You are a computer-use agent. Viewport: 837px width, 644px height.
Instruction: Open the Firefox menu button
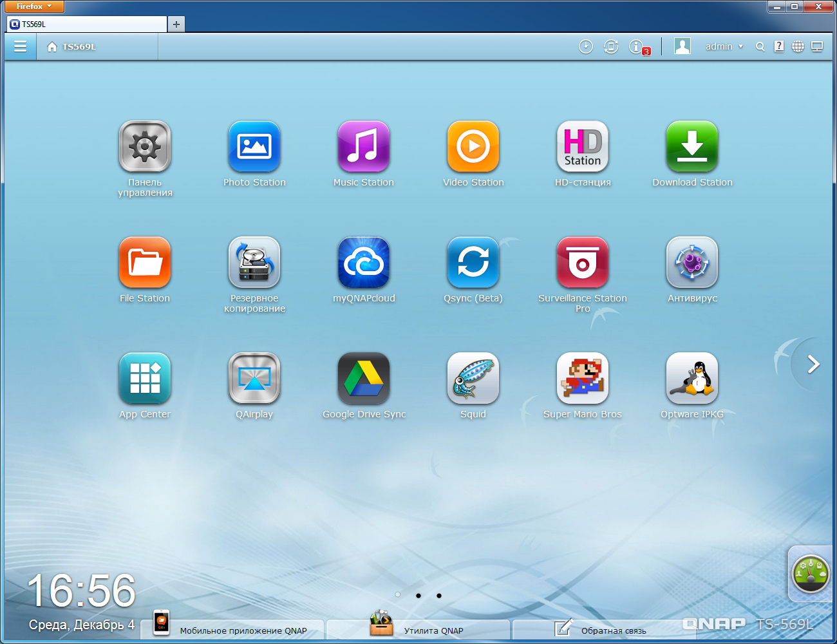[x=35, y=6]
